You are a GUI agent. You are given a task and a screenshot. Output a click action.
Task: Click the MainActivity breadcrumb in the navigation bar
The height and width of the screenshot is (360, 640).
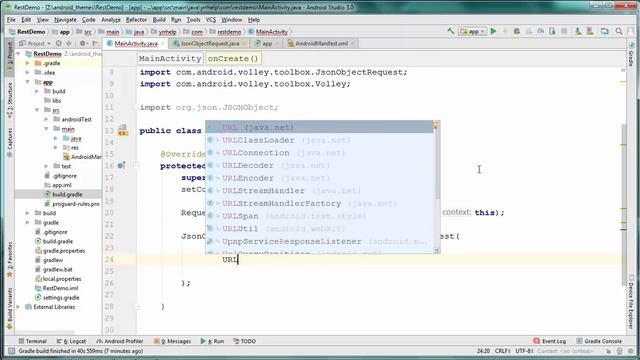click(268, 31)
